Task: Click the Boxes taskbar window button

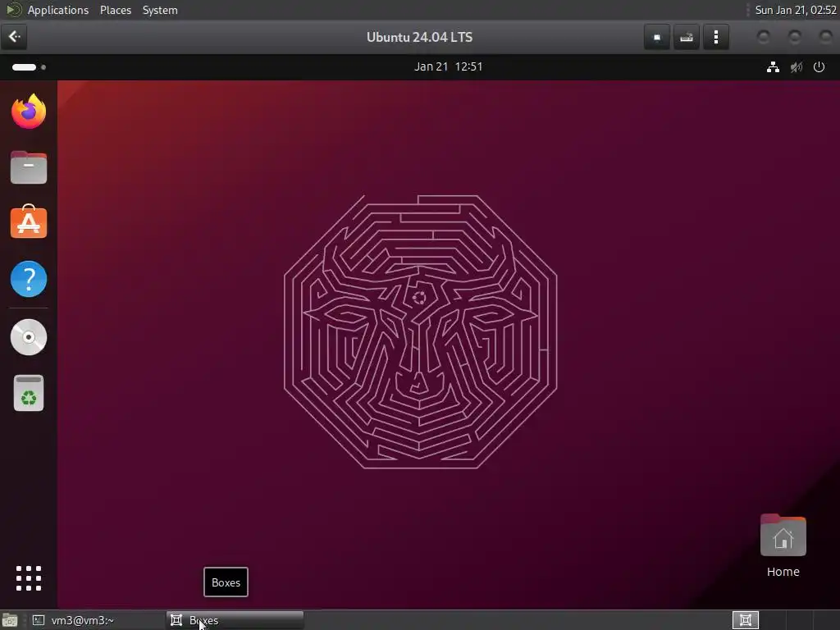Action: pos(235,620)
